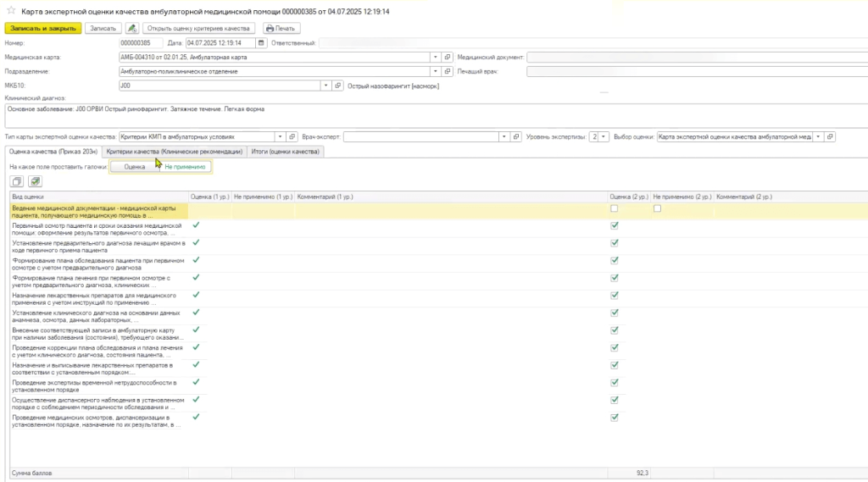This screenshot has width=868, height=482.
Task: Click the favorite star icon beside title
Action: click(x=11, y=10)
